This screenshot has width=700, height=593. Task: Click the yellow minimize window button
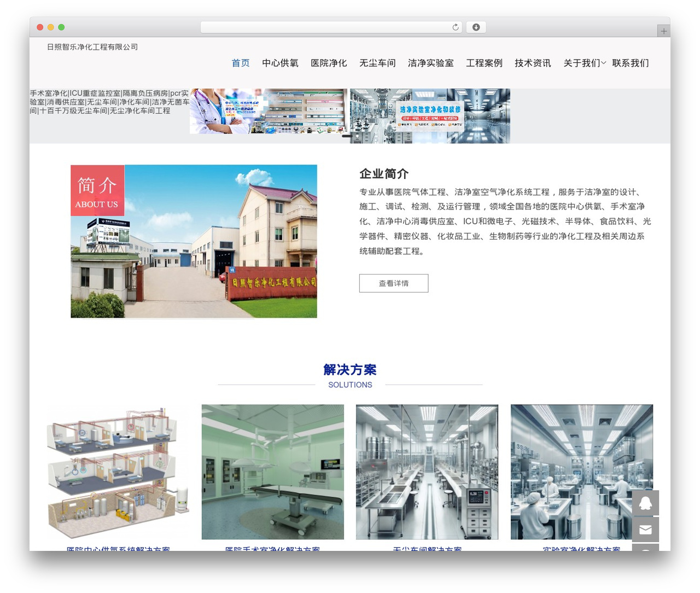coord(51,27)
